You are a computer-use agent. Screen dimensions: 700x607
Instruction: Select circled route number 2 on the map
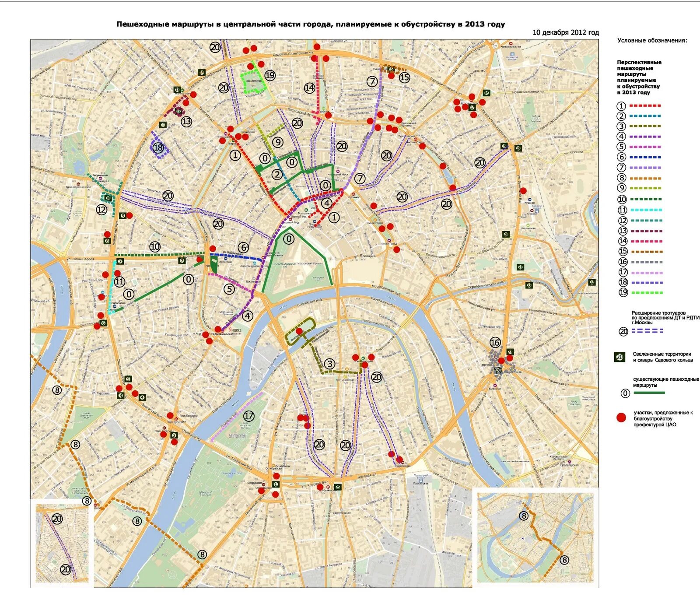[x=277, y=174]
